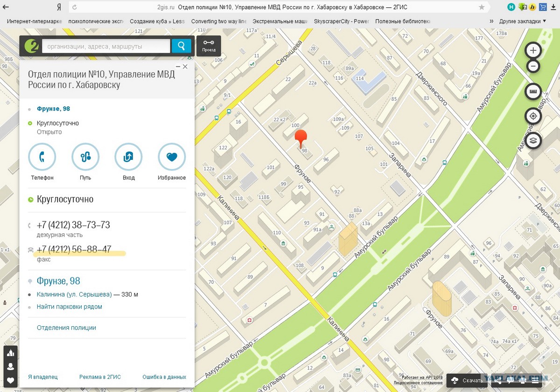Click Я владелец link

43,377
